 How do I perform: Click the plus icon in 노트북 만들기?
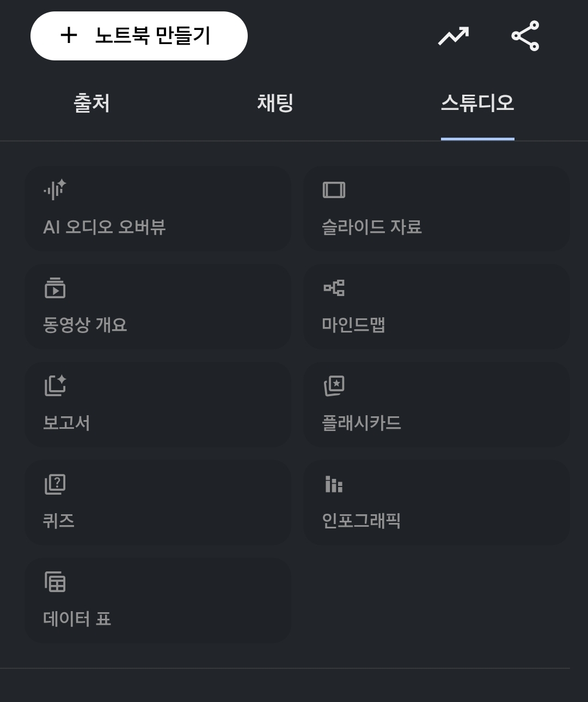69,36
